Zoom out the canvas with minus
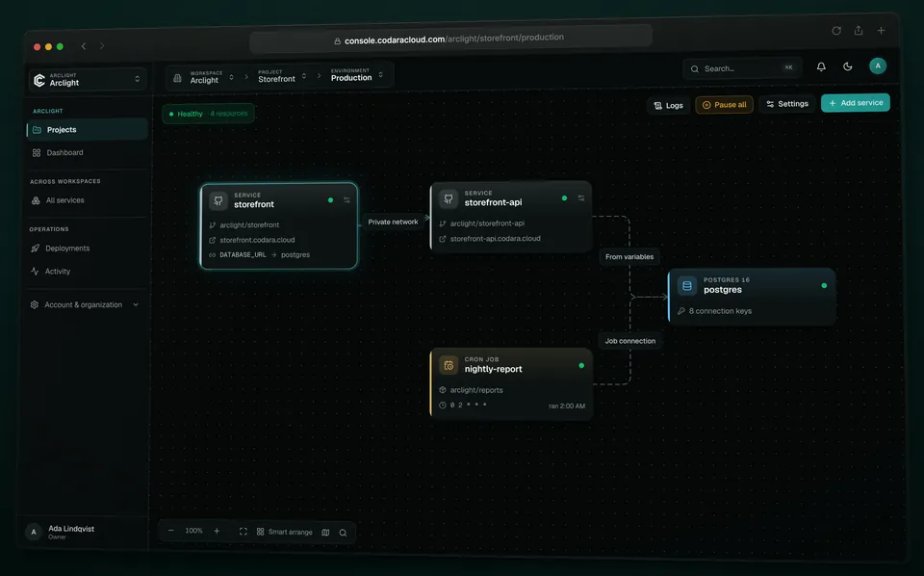 171,531
